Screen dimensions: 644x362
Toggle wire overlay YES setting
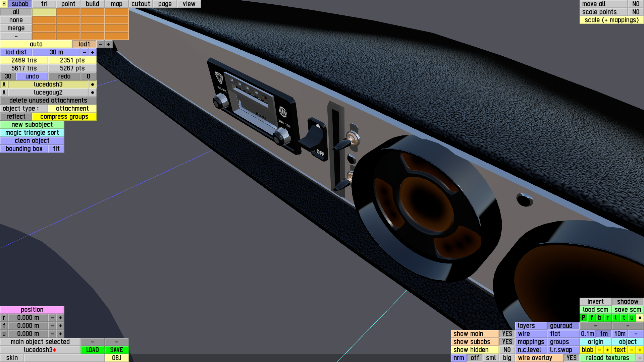click(571, 358)
